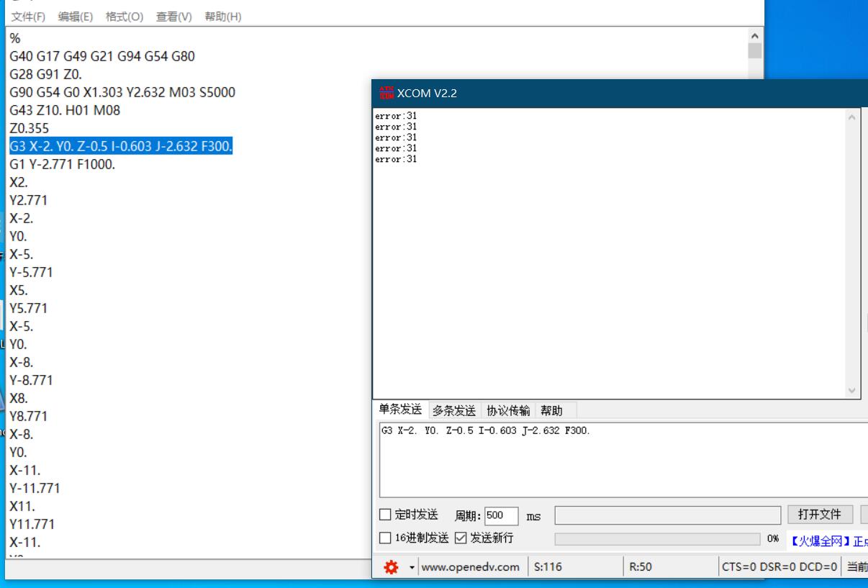Open the 文件(F) menu in Notepad
The image size is (868, 588).
28,17
